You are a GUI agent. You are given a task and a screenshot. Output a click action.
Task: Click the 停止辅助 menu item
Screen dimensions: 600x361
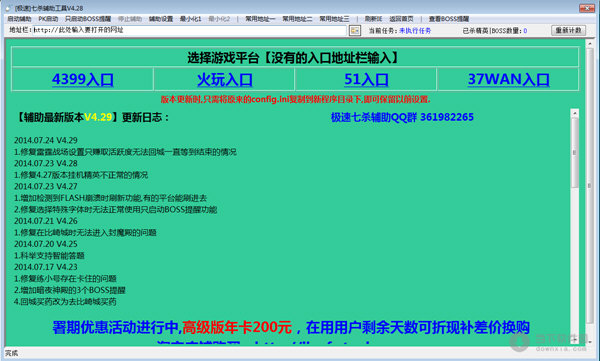coord(130,19)
